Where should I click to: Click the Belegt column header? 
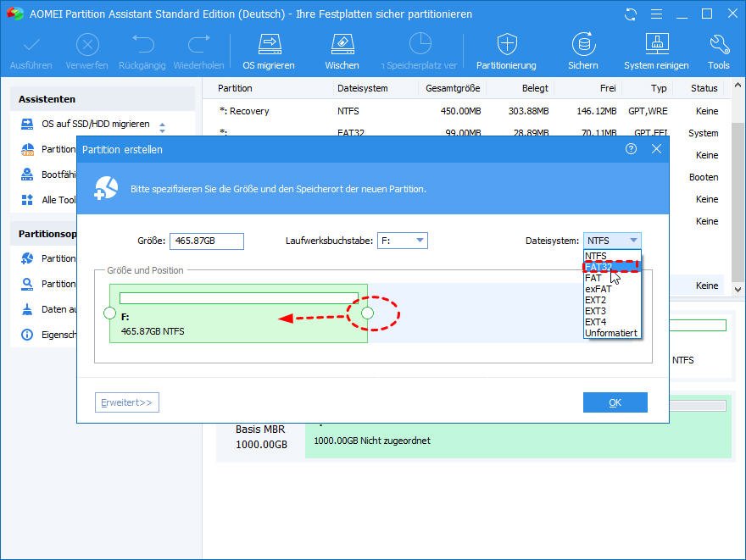535,88
